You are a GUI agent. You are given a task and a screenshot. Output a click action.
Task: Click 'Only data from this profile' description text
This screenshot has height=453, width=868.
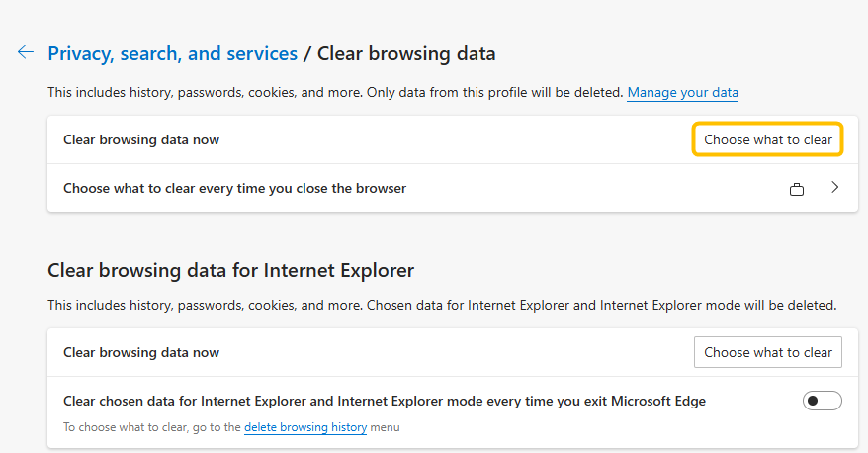495,93
